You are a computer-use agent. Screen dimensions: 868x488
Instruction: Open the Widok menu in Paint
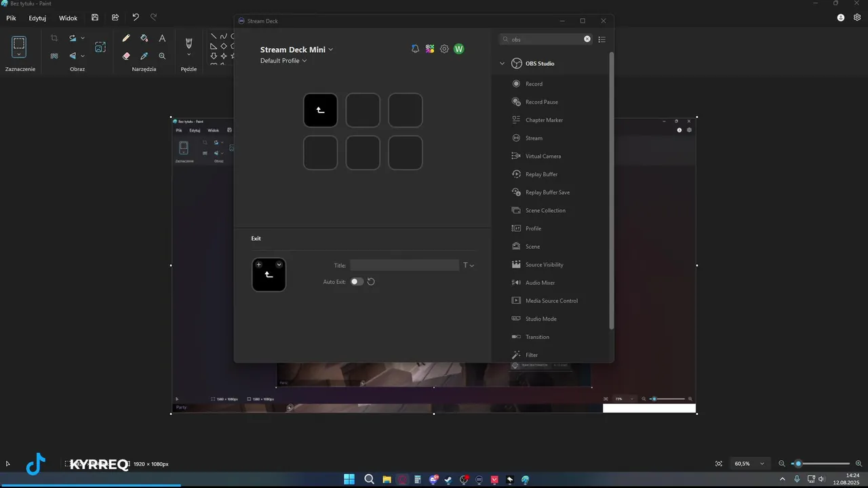pos(68,18)
